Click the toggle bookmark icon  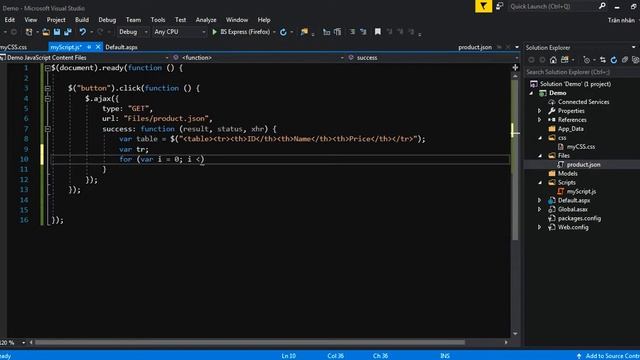pyautogui.click(x=378, y=32)
